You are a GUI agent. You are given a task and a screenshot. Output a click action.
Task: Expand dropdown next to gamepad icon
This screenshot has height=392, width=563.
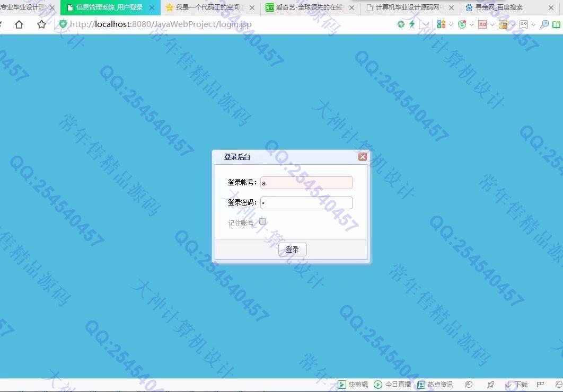533,25
